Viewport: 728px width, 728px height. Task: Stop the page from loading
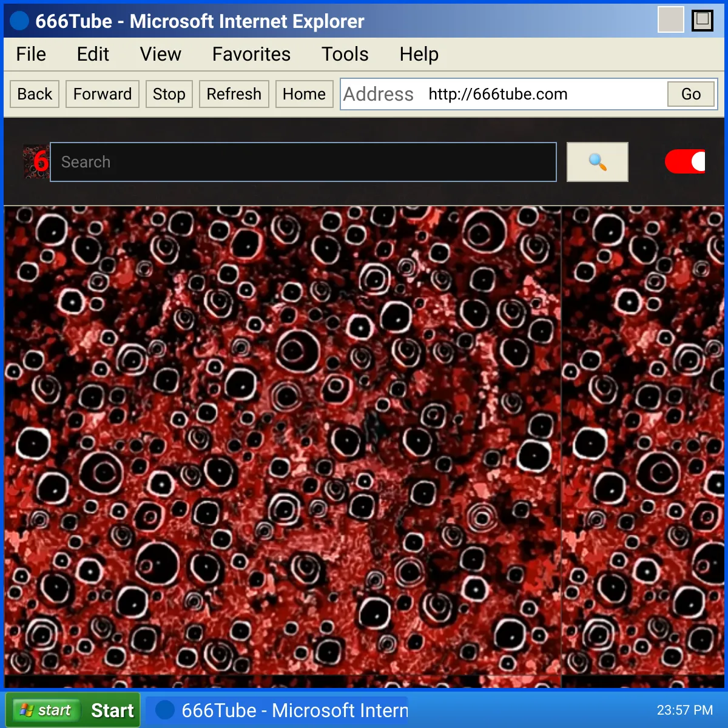coord(169,94)
